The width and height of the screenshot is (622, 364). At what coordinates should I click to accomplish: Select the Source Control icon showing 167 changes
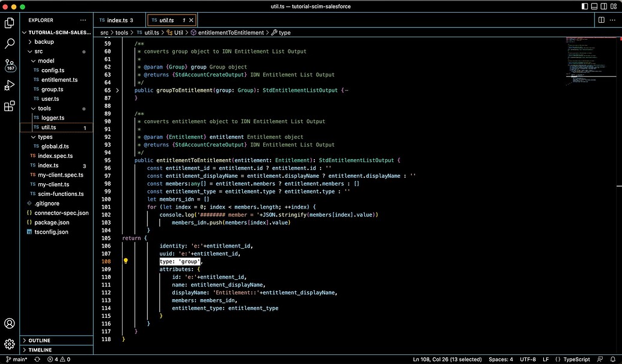(9, 65)
